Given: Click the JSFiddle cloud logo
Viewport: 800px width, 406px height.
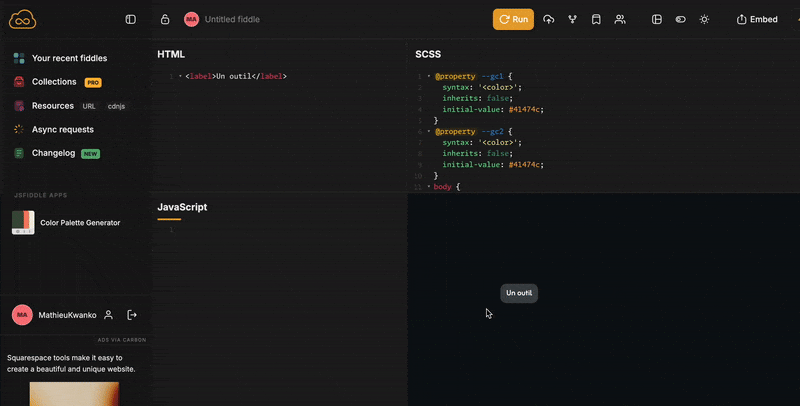Looking at the screenshot, I should pos(21,19).
